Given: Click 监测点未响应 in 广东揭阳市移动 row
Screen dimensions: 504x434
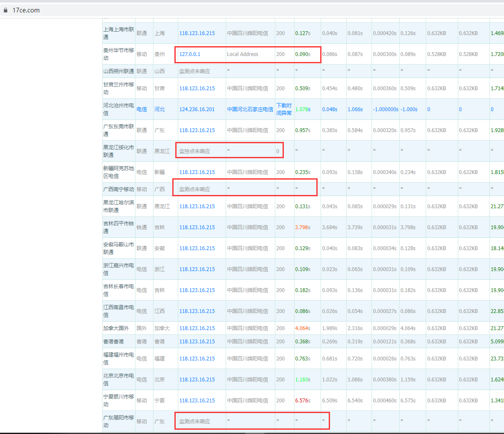Looking at the screenshot, I should [195, 422].
